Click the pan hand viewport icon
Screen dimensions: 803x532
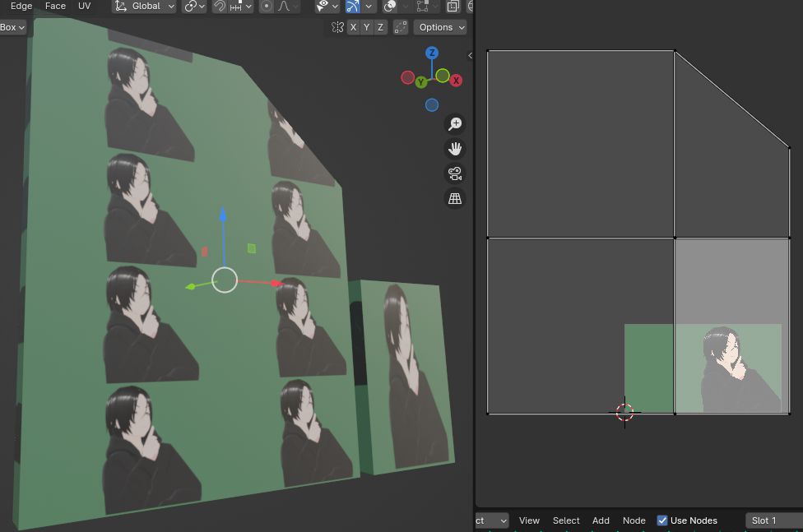coord(455,149)
